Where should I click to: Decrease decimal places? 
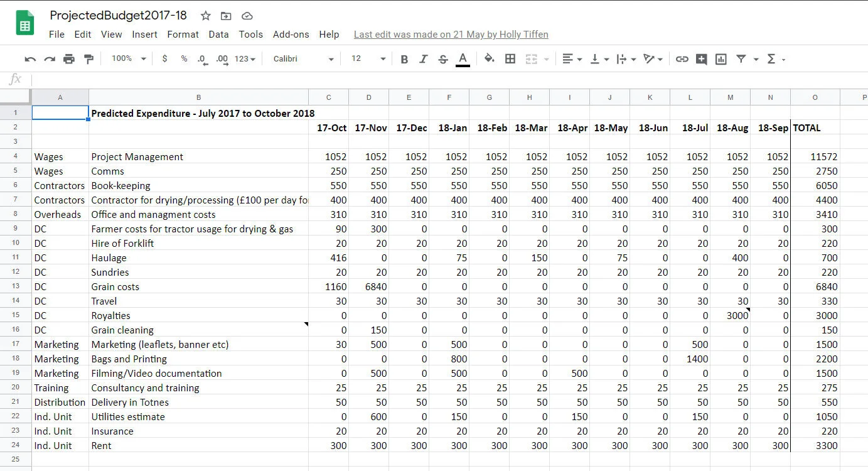click(x=202, y=59)
